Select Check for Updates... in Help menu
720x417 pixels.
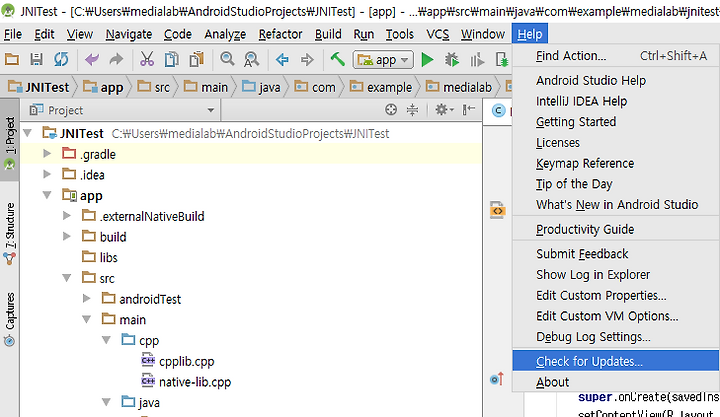tap(615, 361)
